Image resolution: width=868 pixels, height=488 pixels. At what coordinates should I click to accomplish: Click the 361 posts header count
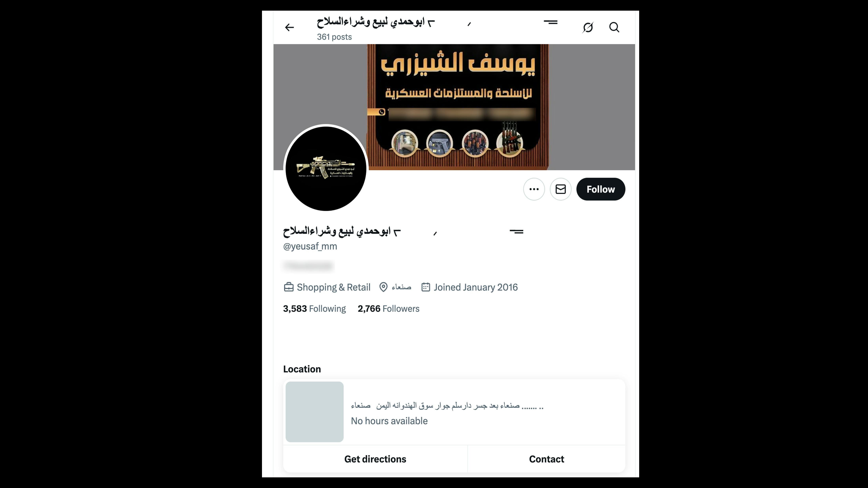tap(334, 37)
